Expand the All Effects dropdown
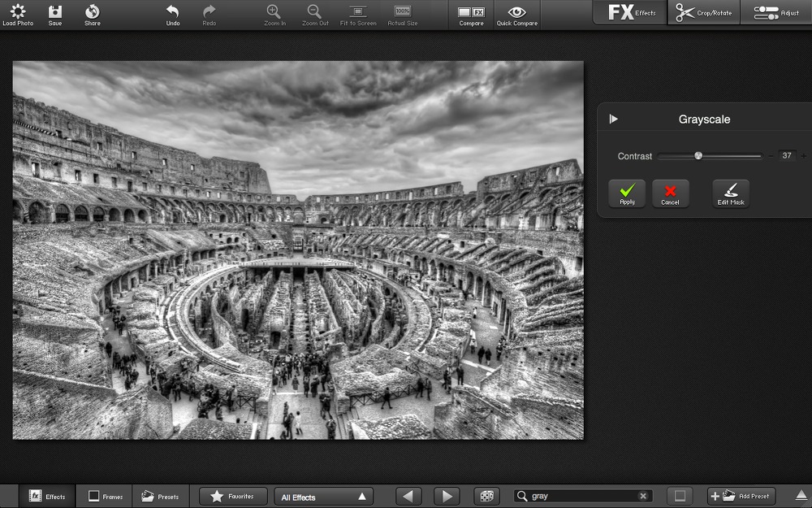 (323, 497)
